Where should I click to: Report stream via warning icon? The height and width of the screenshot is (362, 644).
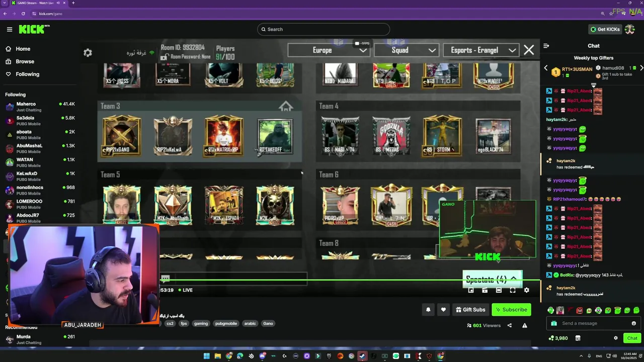524,325
